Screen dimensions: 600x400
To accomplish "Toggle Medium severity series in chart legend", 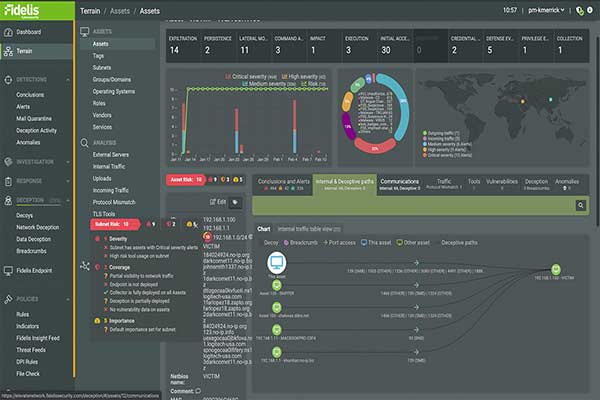I will (230, 85).
